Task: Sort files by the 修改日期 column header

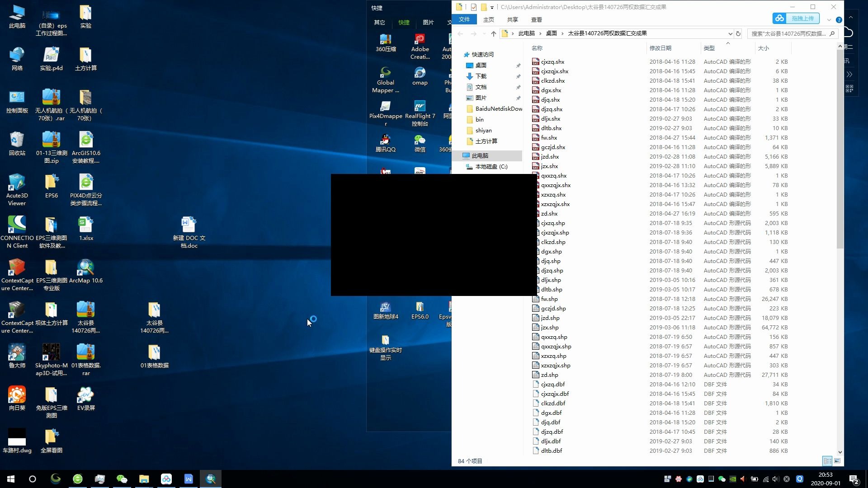Action: [660, 48]
